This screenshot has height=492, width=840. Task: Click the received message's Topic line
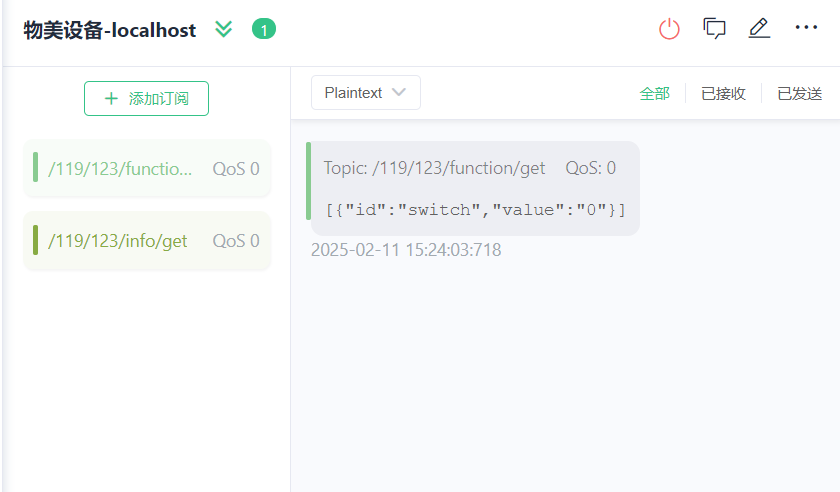(435, 168)
